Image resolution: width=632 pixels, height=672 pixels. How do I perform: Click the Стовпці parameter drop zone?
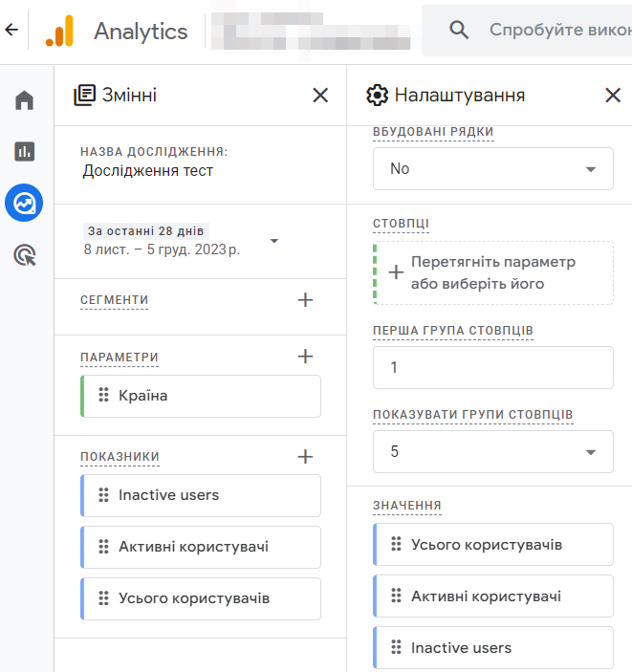492,272
